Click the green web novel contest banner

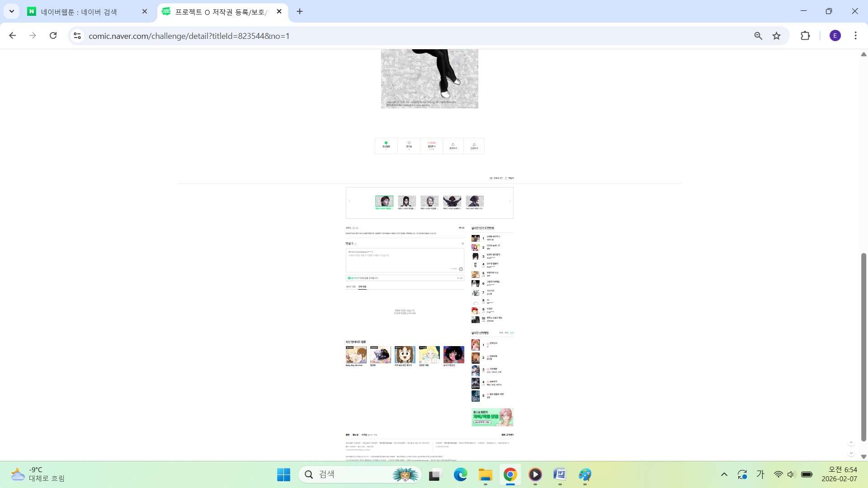point(492,417)
